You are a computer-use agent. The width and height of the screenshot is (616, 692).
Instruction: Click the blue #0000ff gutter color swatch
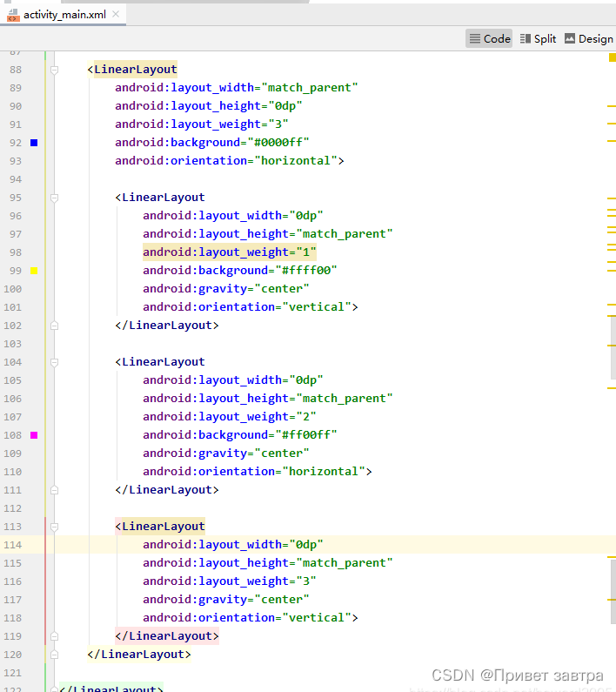click(34, 143)
